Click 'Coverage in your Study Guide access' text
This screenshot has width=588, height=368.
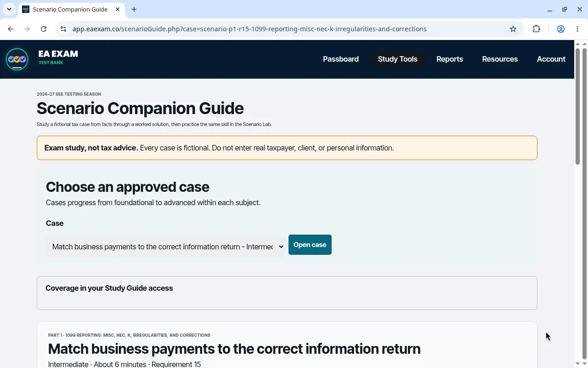pos(109,288)
